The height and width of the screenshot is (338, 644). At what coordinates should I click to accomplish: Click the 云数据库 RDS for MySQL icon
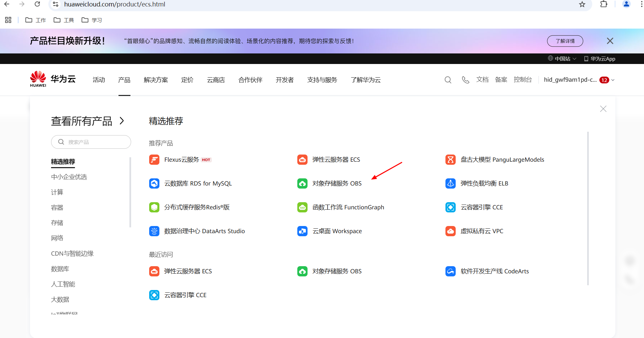coord(154,183)
